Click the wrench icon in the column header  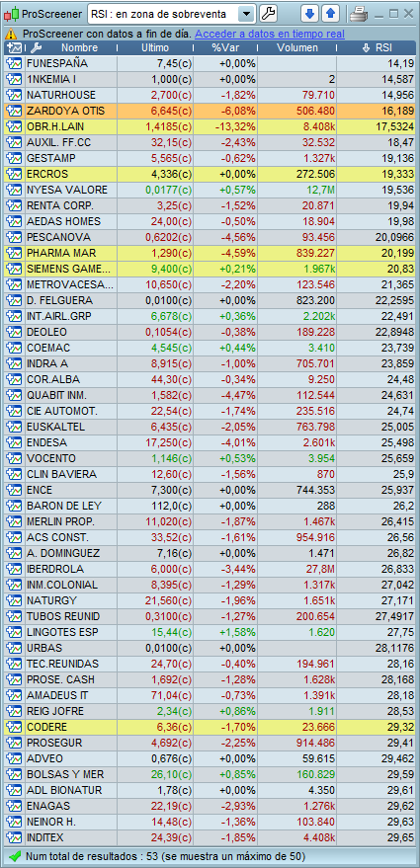pyautogui.click(x=36, y=48)
